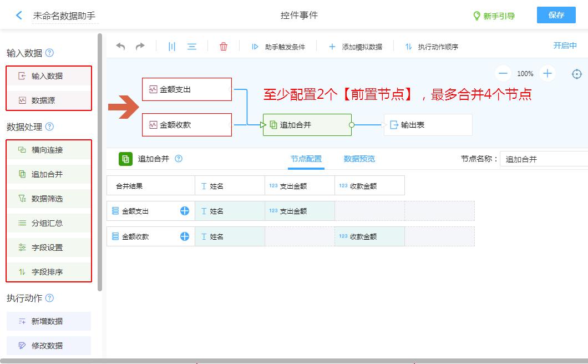Add a field to the 金额收款 row
588x364 pixels.
click(185, 236)
